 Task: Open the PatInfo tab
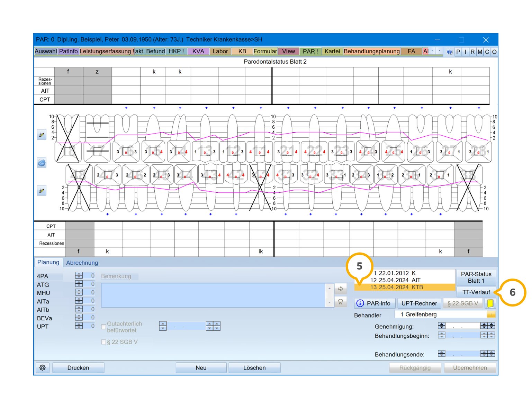pos(68,51)
